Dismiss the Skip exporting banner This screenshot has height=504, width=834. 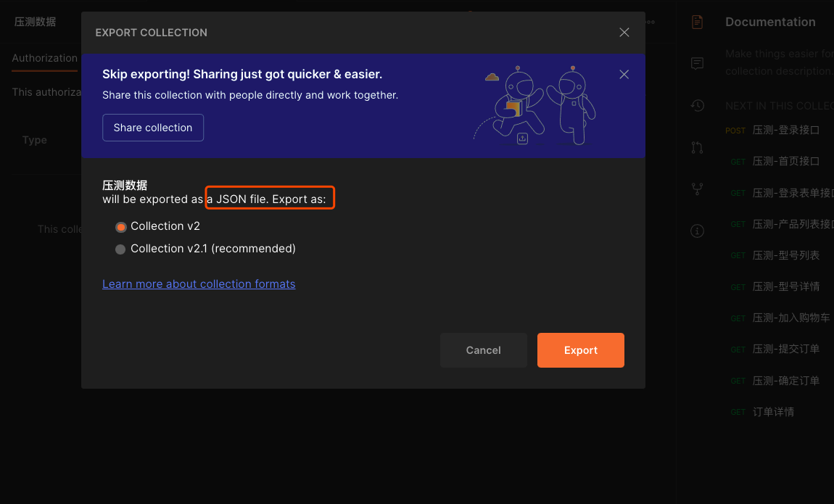(x=624, y=75)
